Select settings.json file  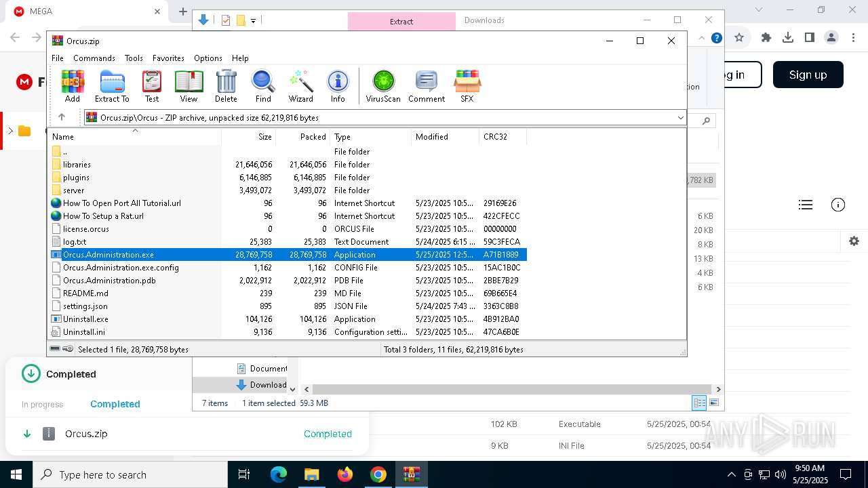coord(288,306)
